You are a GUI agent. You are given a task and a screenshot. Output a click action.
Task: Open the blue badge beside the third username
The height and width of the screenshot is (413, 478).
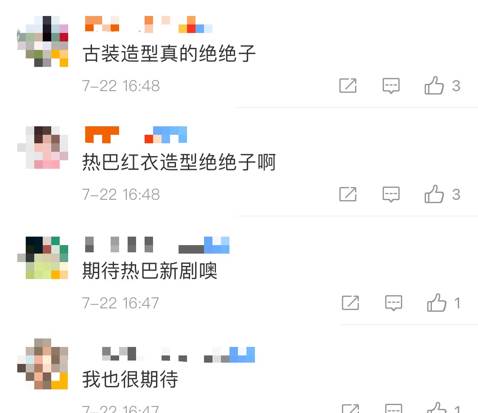click(217, 245)
